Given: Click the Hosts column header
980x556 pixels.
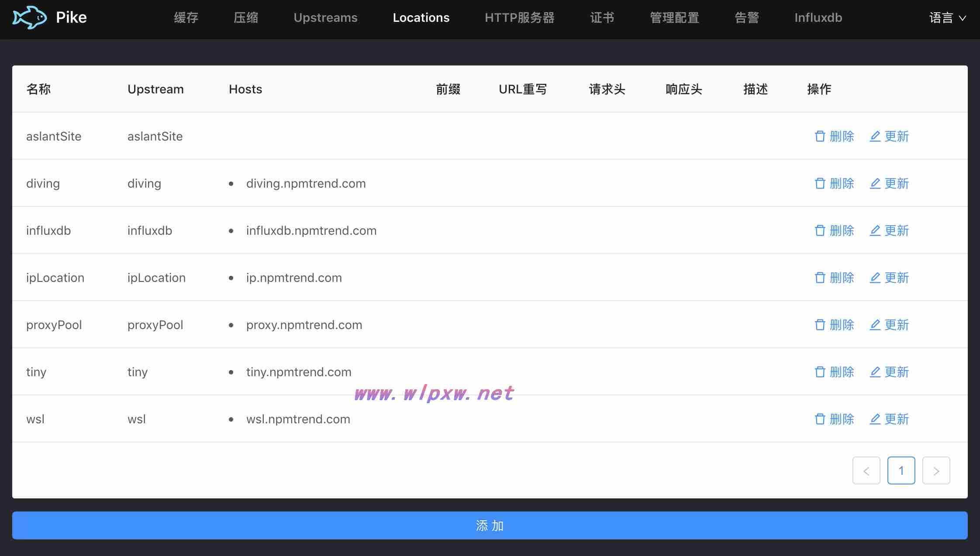Looking at the screenshot, I should pyautogui.click(x=245, y=89).
